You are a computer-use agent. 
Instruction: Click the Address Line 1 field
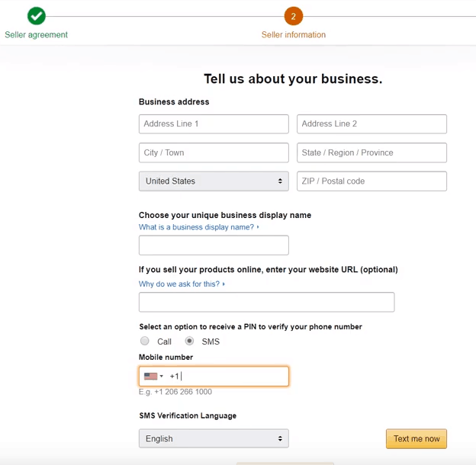coord(214,124)
